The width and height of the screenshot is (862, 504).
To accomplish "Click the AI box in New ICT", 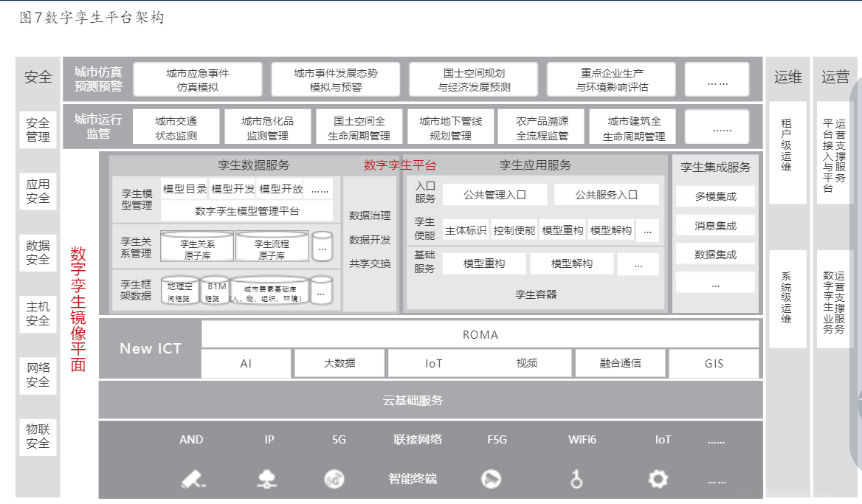I will [x=246, y=363].
